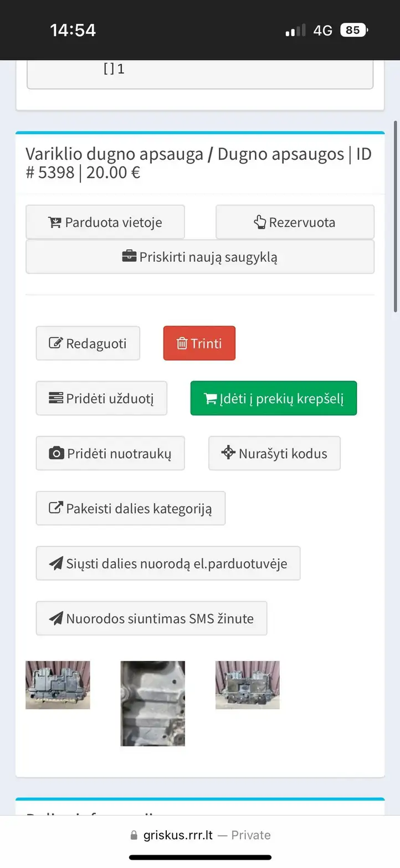400x868 pixels.
Task: Send part link via Siųsti dalies nuorodą el.parduotuvėje
Action: point(168,564)
